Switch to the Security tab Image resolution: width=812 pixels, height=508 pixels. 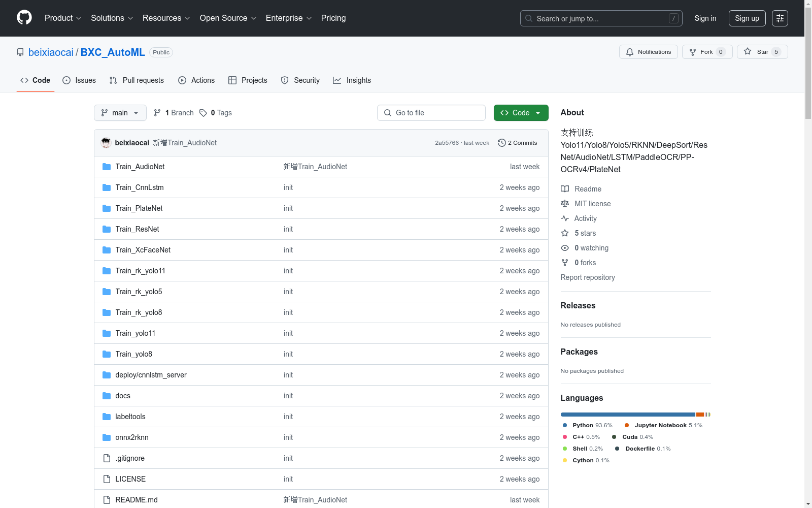click(300, 80)
